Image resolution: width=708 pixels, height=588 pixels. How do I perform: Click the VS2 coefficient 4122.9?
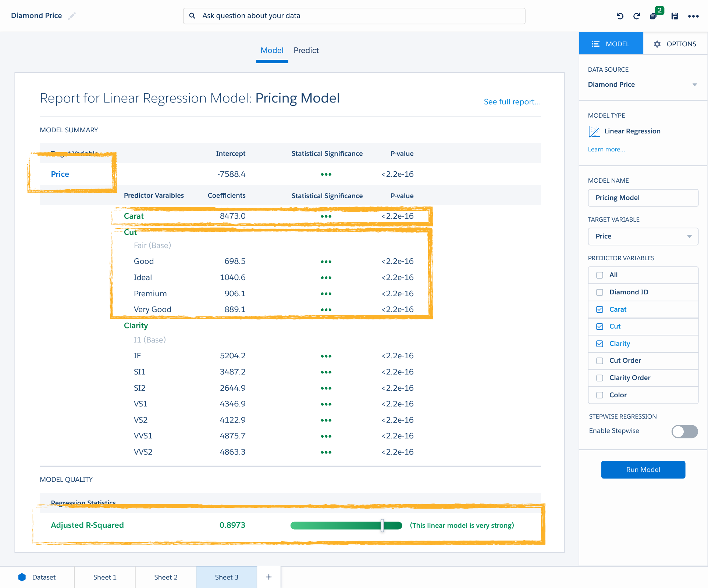(x=232, y=420)
